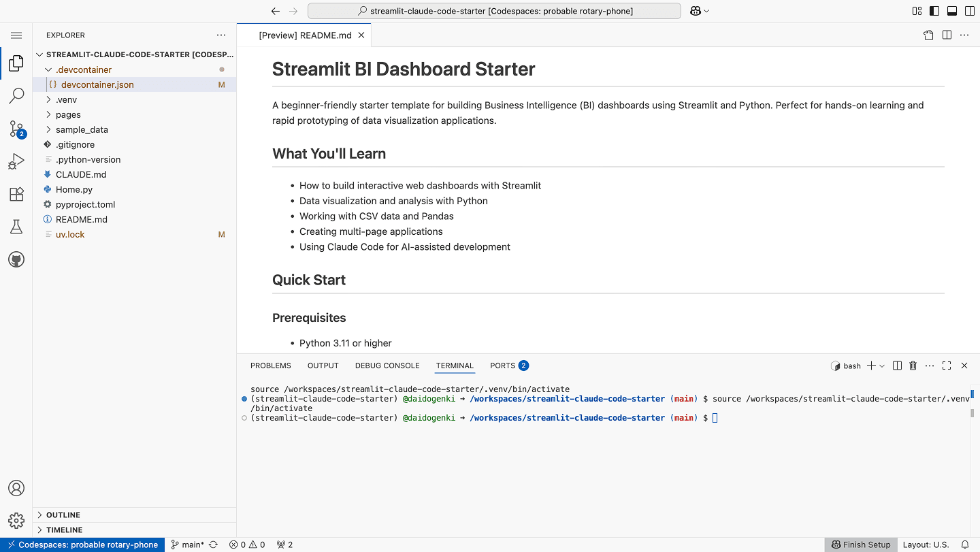This screenshot has width=980, height=552.
Task: Click the Codespaces: probable rotary-phone indicator
Action: pyautogui.click(x=82, y=545)
